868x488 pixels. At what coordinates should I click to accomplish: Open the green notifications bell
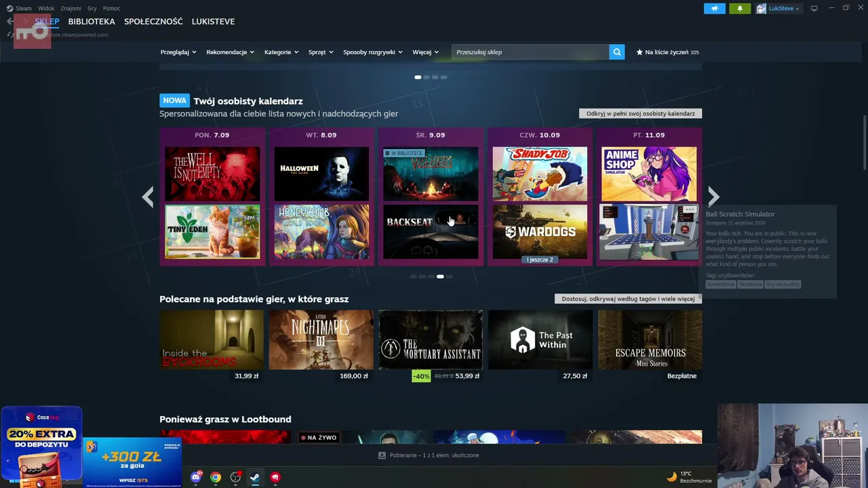pyautogui.click(x=740, y=8)
